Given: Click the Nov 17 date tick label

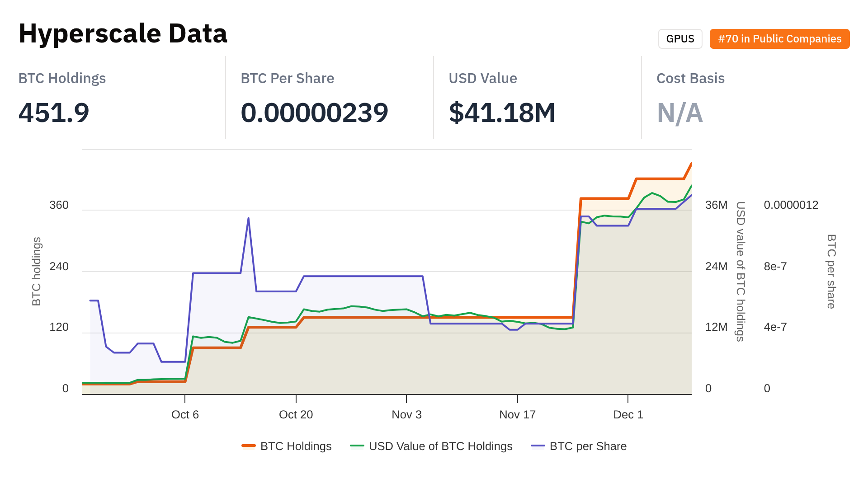Looking at the screenshot, I should (x=517, y=414).
